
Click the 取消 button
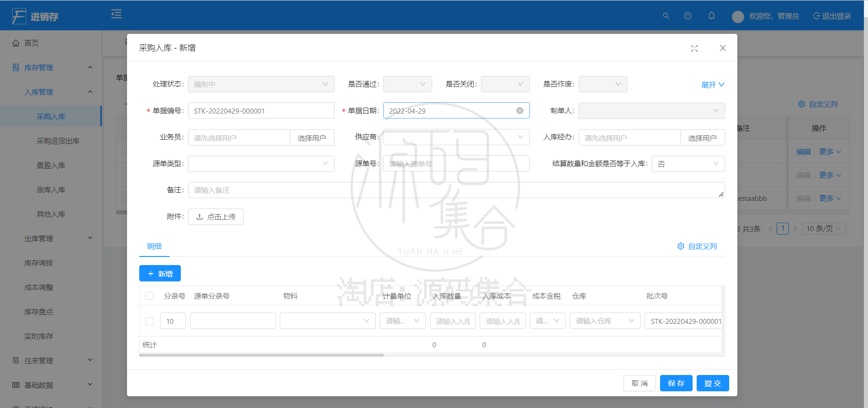[640, 383]
